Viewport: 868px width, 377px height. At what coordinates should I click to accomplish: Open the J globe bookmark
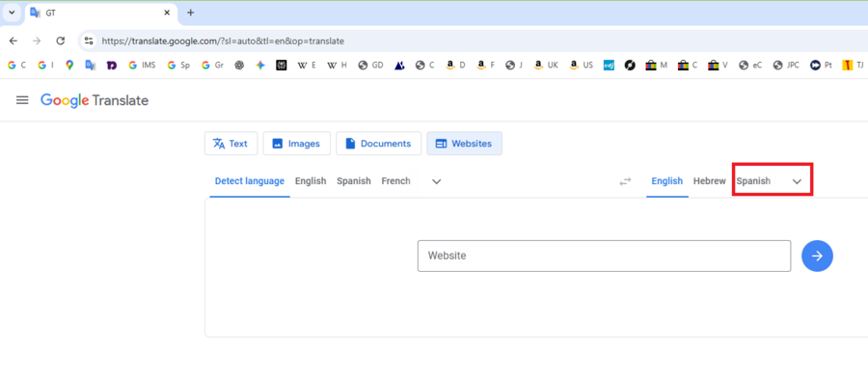(514, 66)
